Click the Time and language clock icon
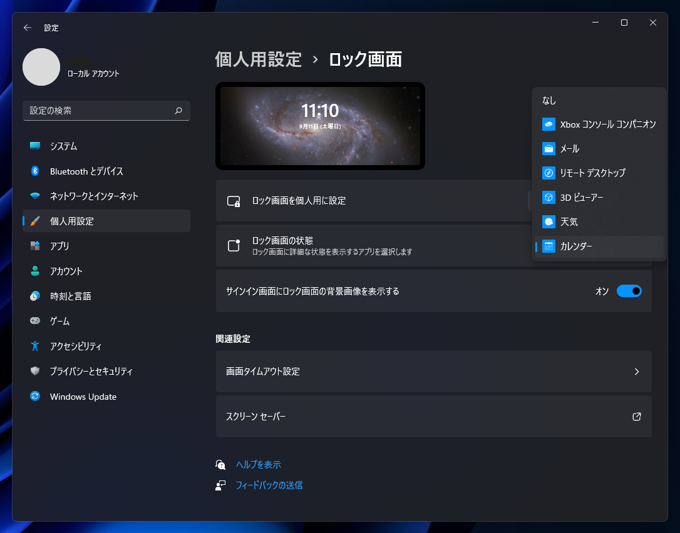The image size is (680, 533). [x=35, y=296]
